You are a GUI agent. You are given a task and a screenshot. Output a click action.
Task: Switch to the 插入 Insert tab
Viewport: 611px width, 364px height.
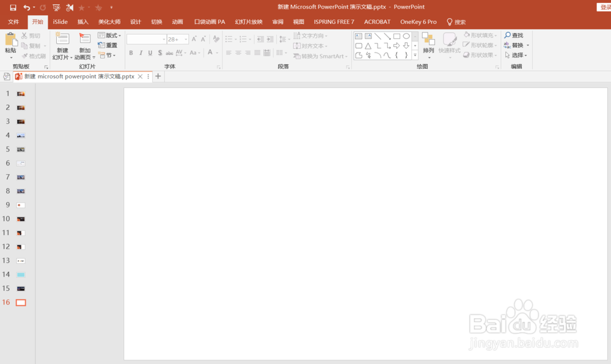(x=82, y=22)
